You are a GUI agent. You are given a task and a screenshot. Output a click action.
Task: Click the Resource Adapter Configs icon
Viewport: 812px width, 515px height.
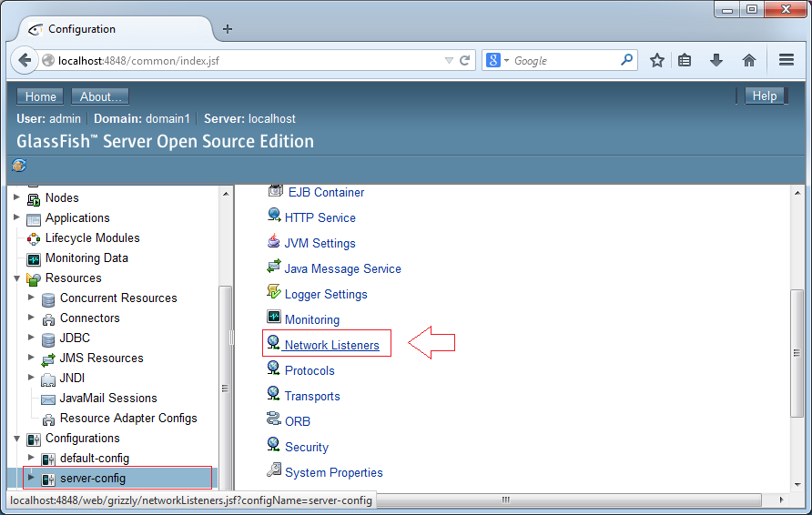coord(48,419)
